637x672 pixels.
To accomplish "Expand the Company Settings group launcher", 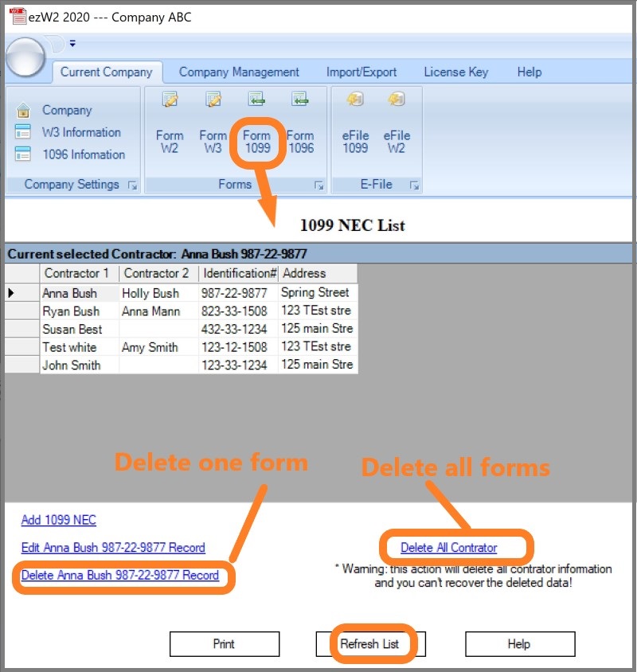I will pyautogui.click(x=133, y=186).
